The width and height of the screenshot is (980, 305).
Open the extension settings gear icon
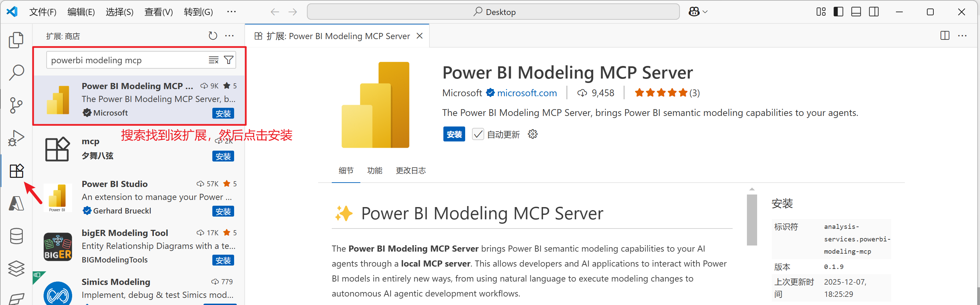[533, 134]
